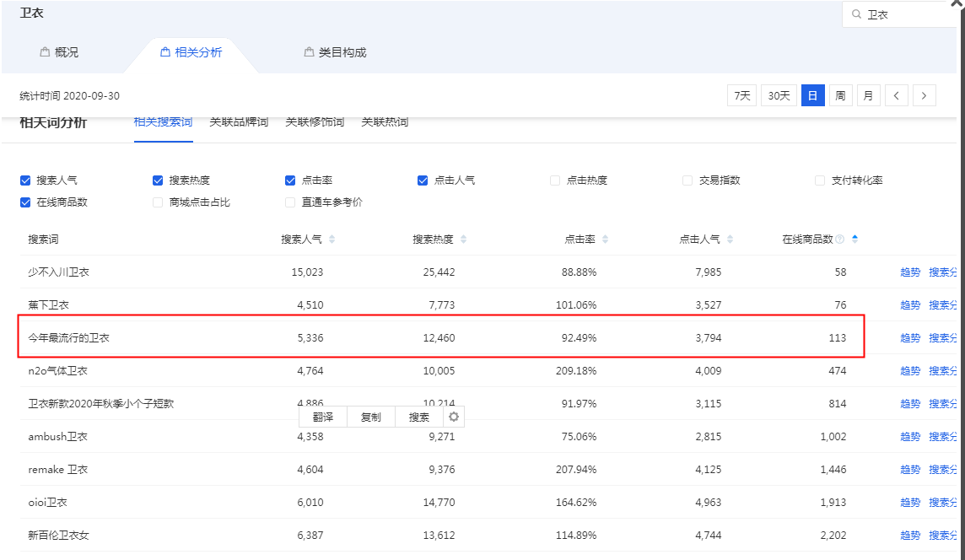Click search term n2o气体卫衣

pos(58,371)
